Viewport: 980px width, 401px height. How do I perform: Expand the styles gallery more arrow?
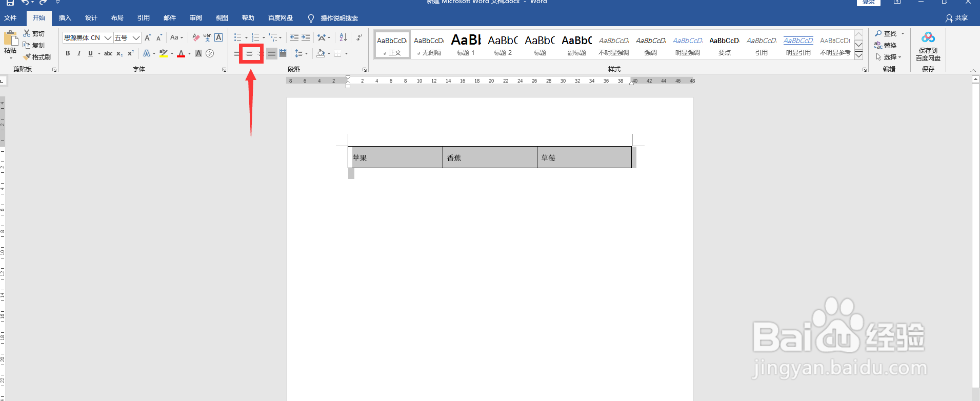858,55
